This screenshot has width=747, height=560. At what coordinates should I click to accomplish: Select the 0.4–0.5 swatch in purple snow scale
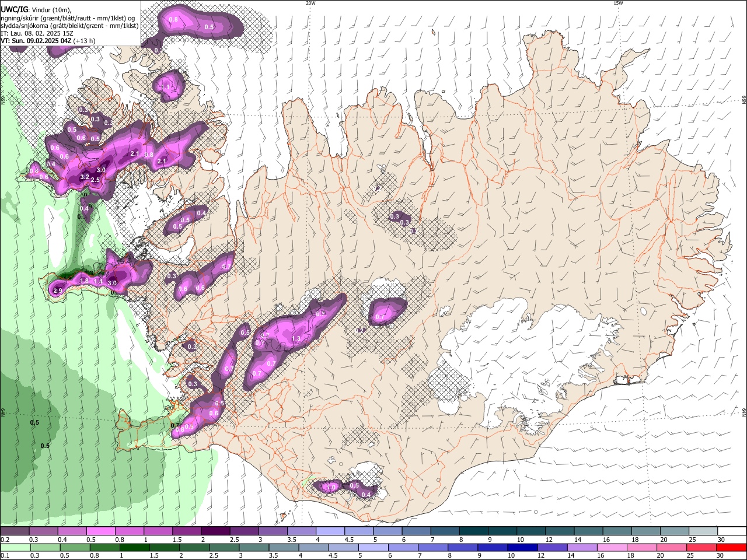point(72,531)
